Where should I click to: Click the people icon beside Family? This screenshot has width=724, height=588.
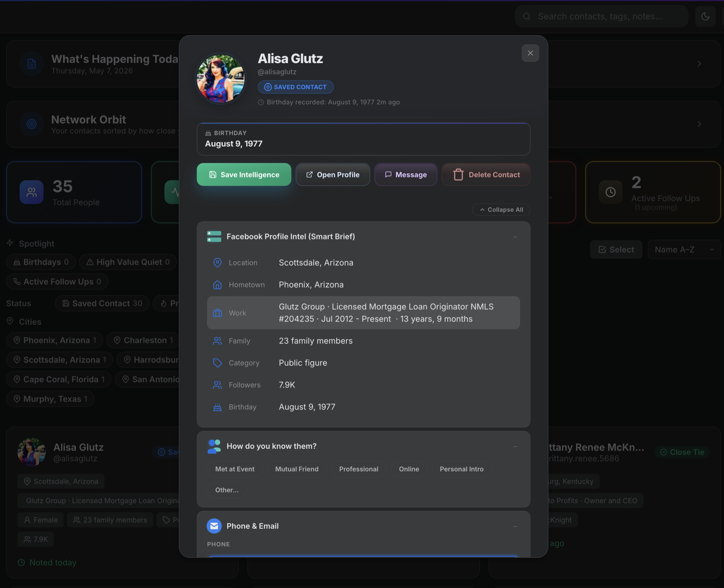217,341
